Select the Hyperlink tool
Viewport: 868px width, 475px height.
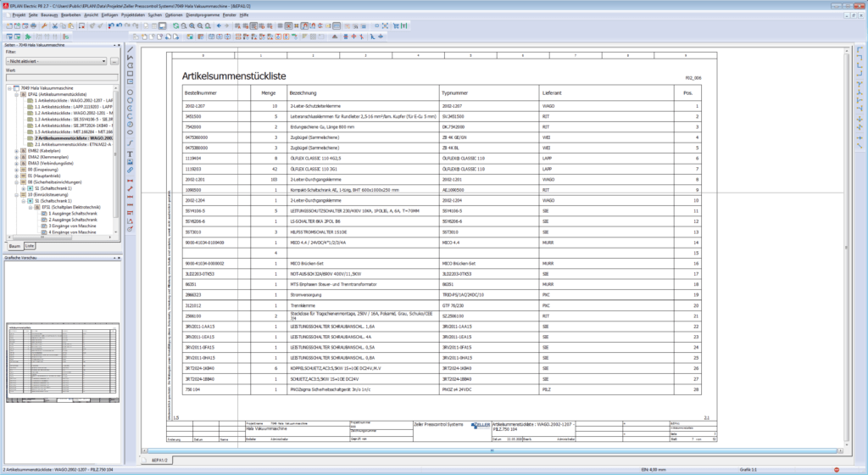pos(131,170)
